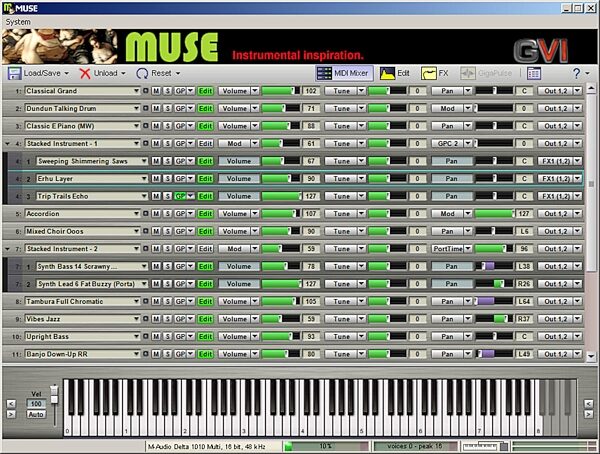Click small square icon on Classical Grand row

point(145,91)
